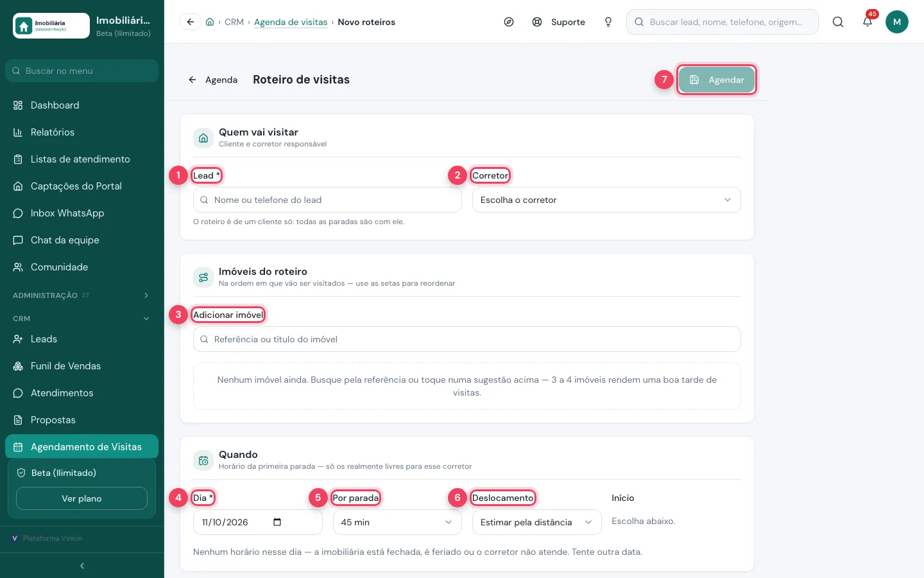
Task: Focus the Nome ou telefone do lead field
Action: [327, 200]
